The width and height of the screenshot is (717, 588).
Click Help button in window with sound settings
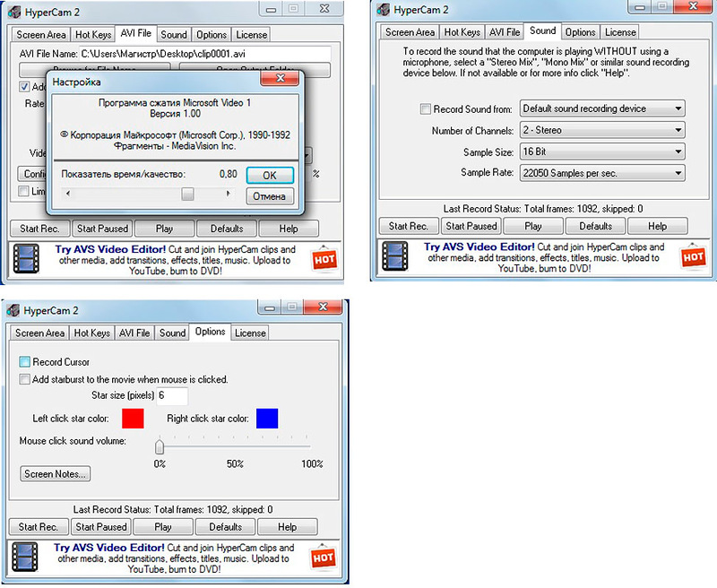tap(658, 226)
